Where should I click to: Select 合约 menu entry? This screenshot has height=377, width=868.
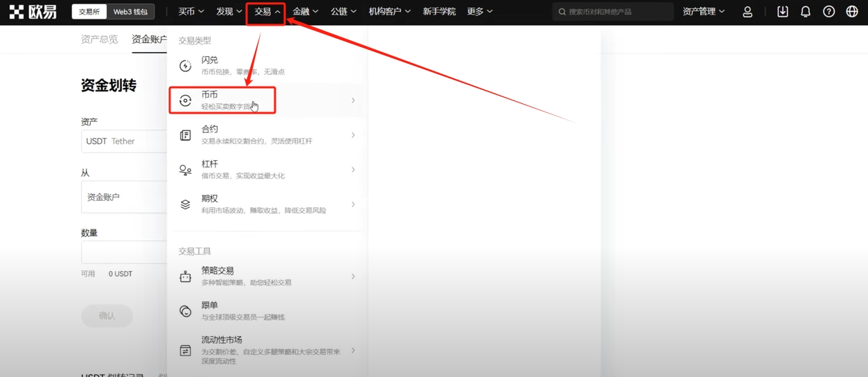pos(267,135)
